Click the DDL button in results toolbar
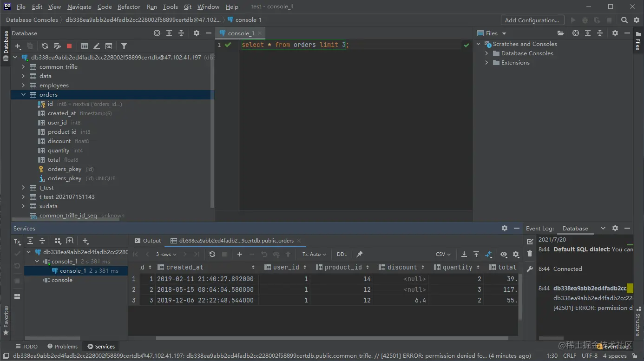 coord(342,254)
